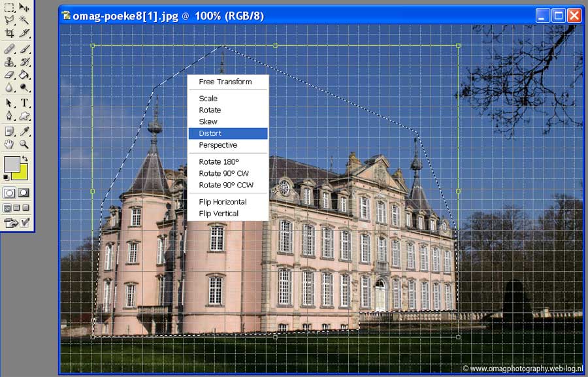
Task: Switch to Standard editing mode
Action: click(x=10, y=193)
